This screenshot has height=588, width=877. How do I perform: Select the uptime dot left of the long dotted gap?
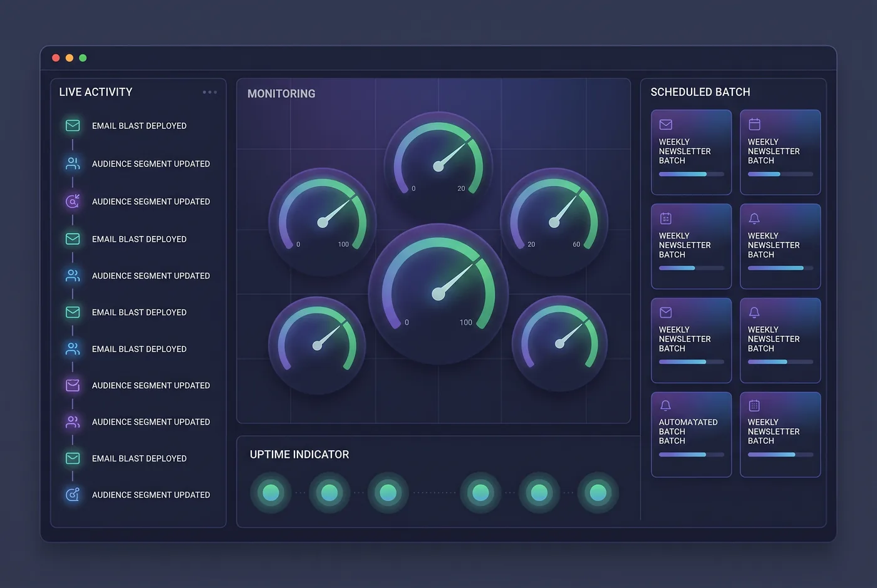click(388, 493)
